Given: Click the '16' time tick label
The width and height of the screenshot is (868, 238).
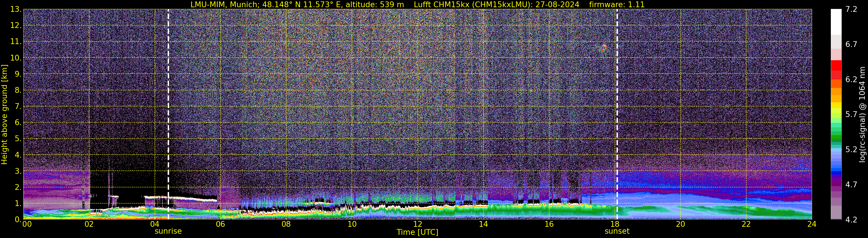Looking at the screenshot, I should pos(549,224).
